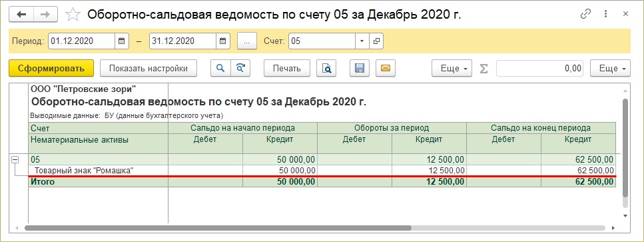Go forward with the right arrow button

click(45, 15)
